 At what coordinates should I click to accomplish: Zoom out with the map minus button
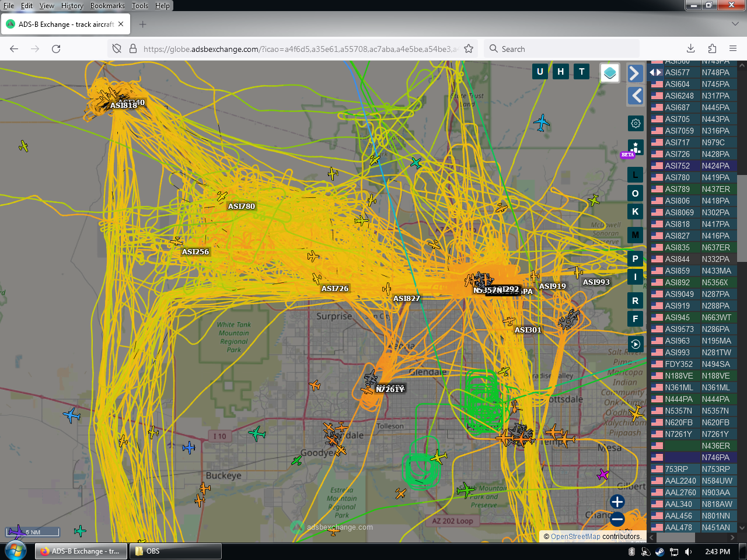(617, 519)
